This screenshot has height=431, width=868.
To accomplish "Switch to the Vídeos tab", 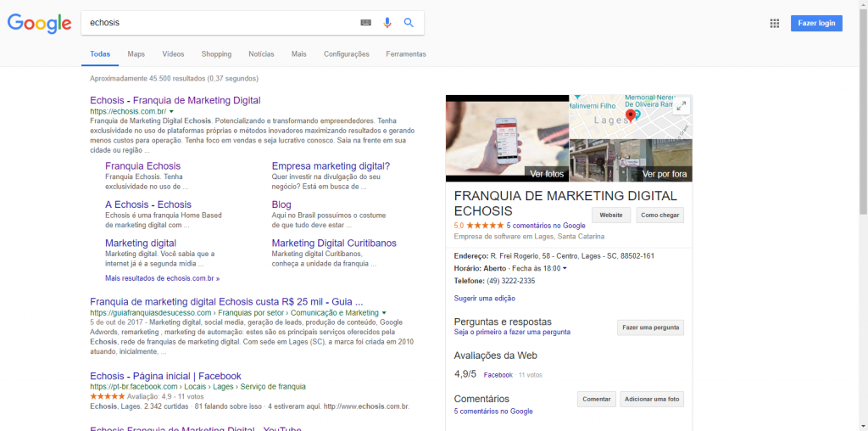I will click(x=173, y=54).
